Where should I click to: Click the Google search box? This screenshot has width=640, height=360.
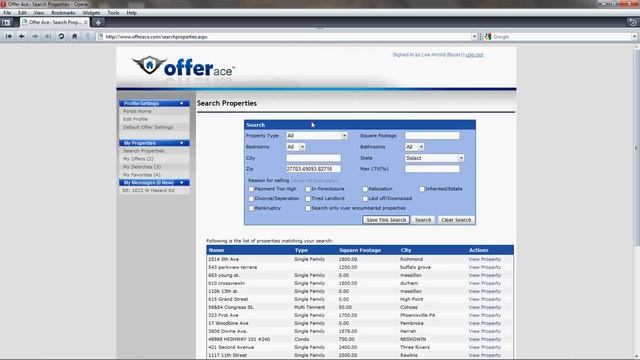coord(562,36)
